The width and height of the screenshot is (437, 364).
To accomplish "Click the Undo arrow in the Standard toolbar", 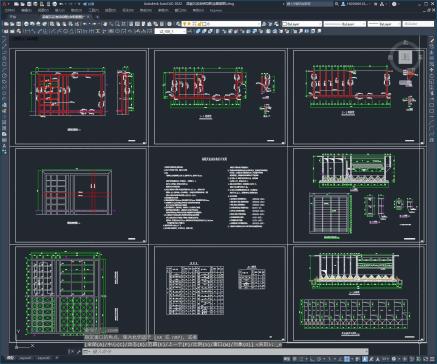I will click(84, 24).
